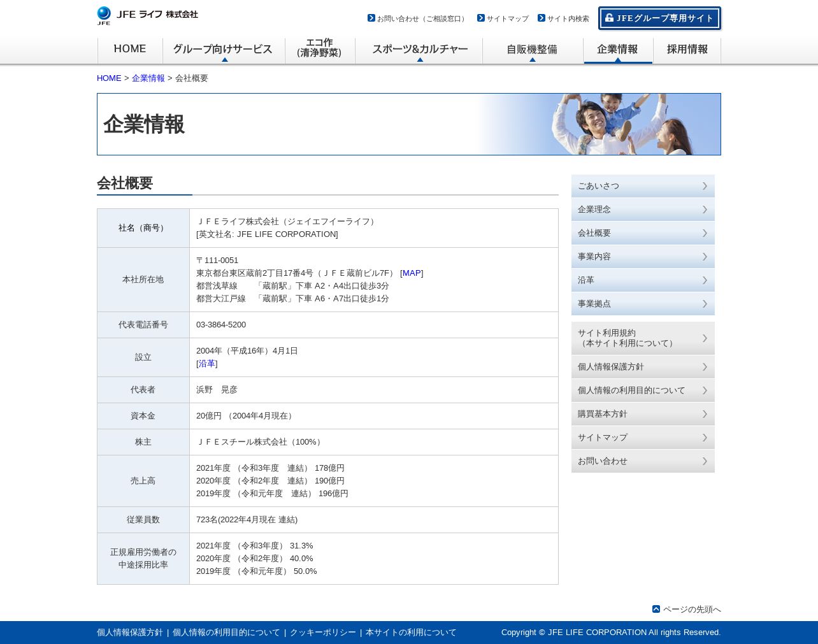Click the JFE Life company logo

click(x=147, y=15)
